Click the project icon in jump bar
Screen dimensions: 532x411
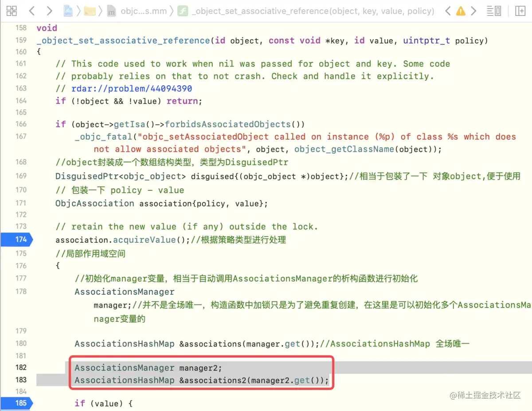pos(68,11)
